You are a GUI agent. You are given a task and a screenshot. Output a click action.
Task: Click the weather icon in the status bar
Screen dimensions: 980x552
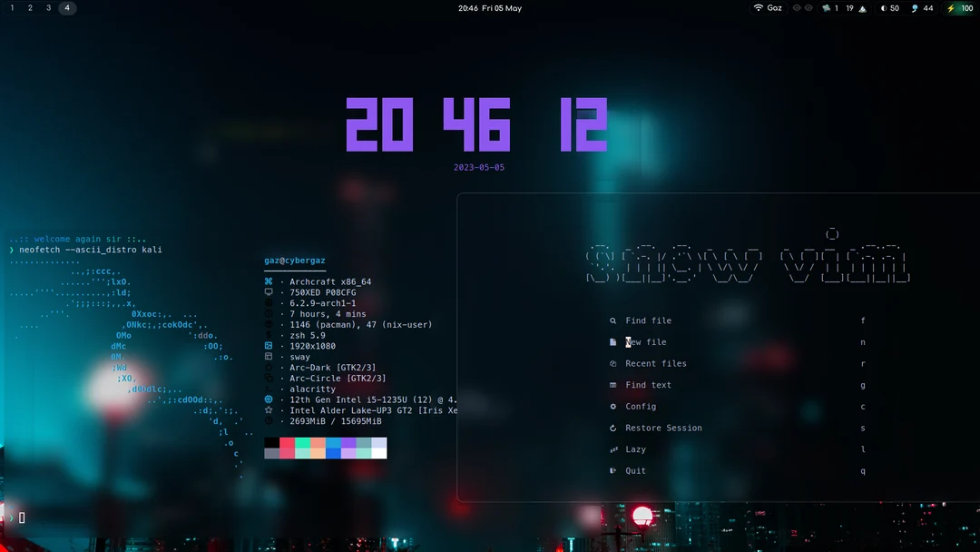[x=828, y=7]
